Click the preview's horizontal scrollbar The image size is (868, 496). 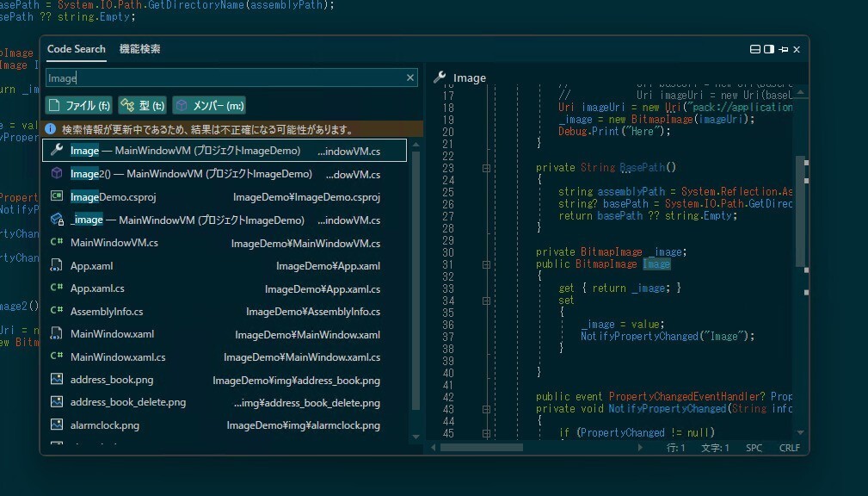(482, 448)
